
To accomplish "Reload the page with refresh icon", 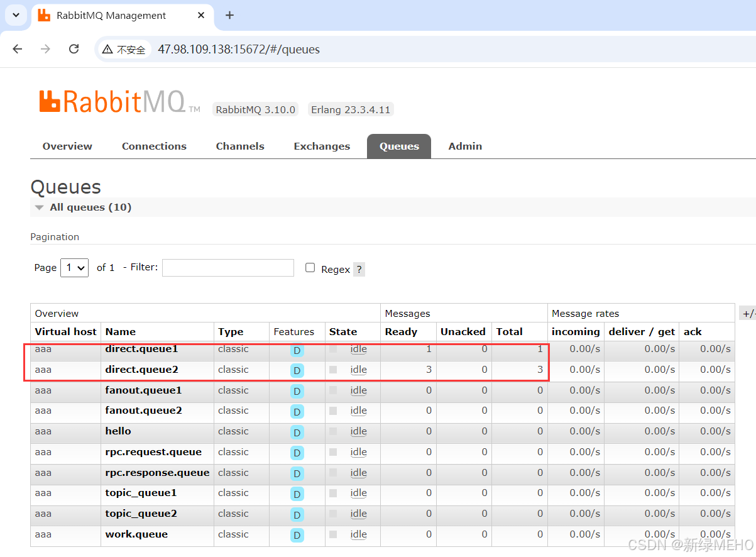I will pyautogui.click(x=74, y=49).
